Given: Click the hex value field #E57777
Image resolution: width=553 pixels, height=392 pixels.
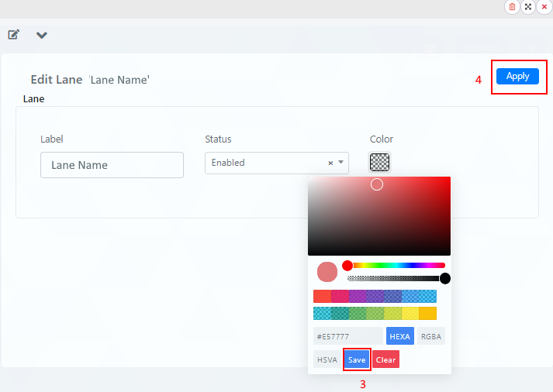Looking at the screenshot, I should click(347, 336).
